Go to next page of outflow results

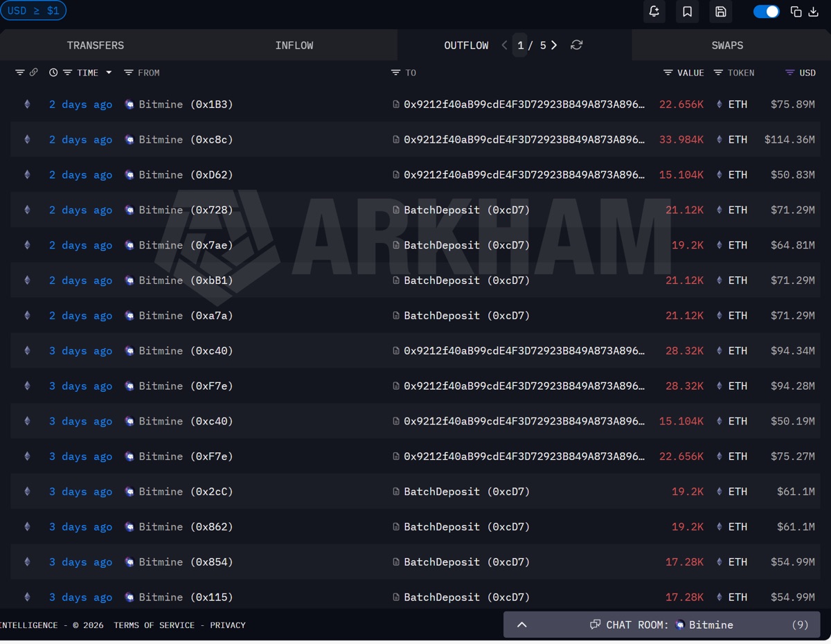pyautogui.click(x=554, y=45)
